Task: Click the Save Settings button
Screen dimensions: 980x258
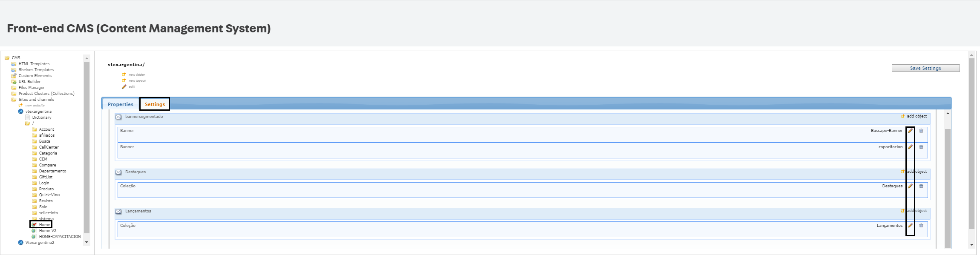Action: [925, 68]
